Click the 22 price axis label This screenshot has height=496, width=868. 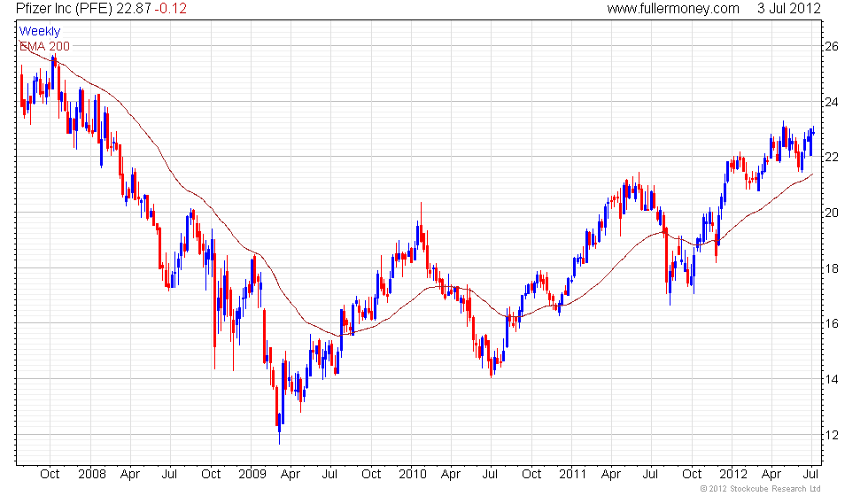[x=832, y=158]
